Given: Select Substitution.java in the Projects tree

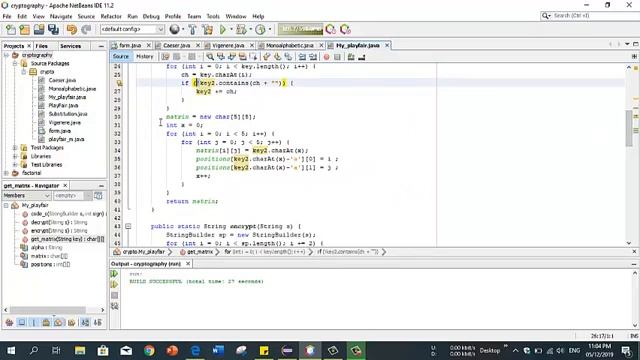Looking at the screenshot, I should [x=68, y=114].
